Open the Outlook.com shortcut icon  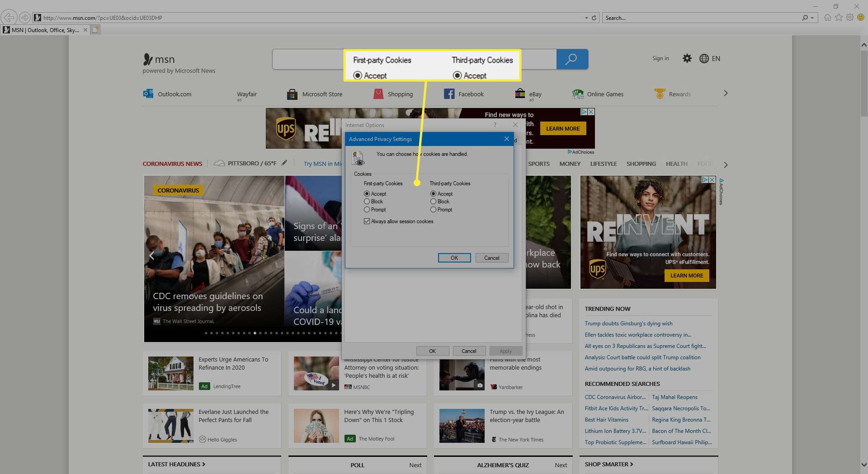coord(148,94)
